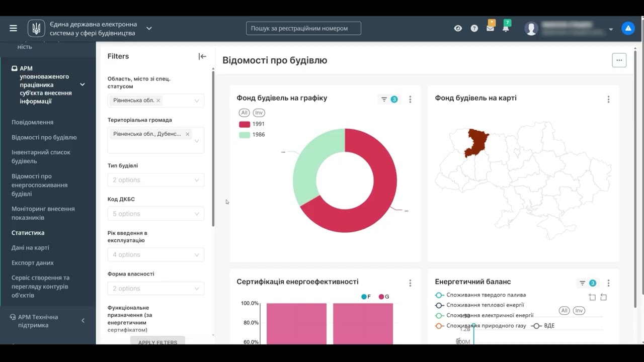Focus the registration number search field
Screen dimensions: 644x362
tap(303, 28)
